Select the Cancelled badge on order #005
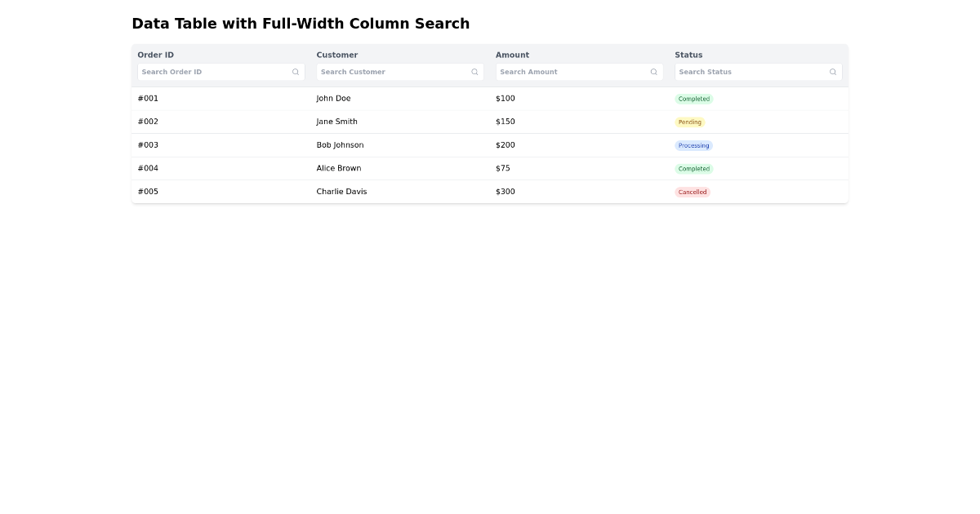 coord(692,192)
